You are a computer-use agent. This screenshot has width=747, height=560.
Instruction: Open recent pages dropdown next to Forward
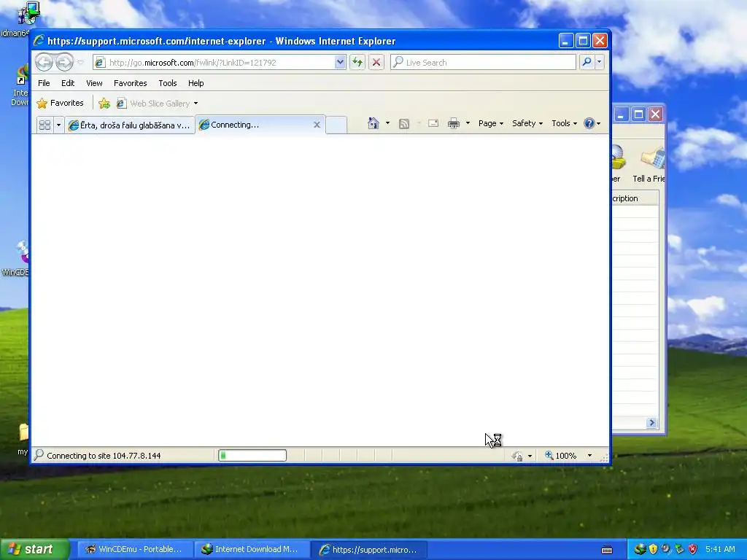pyautogui.click(x=80, y=63)
